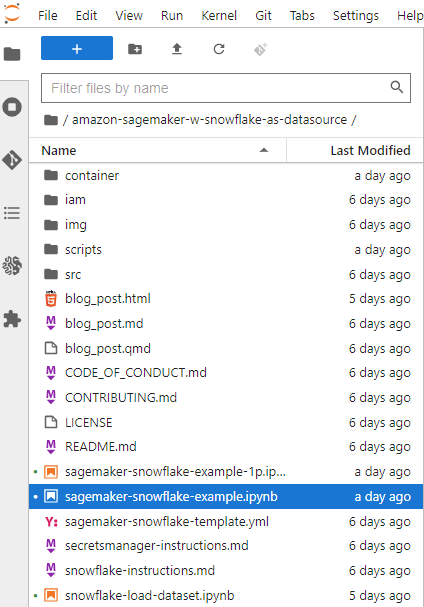Sort files by Name column header

[x=157, y=150]
